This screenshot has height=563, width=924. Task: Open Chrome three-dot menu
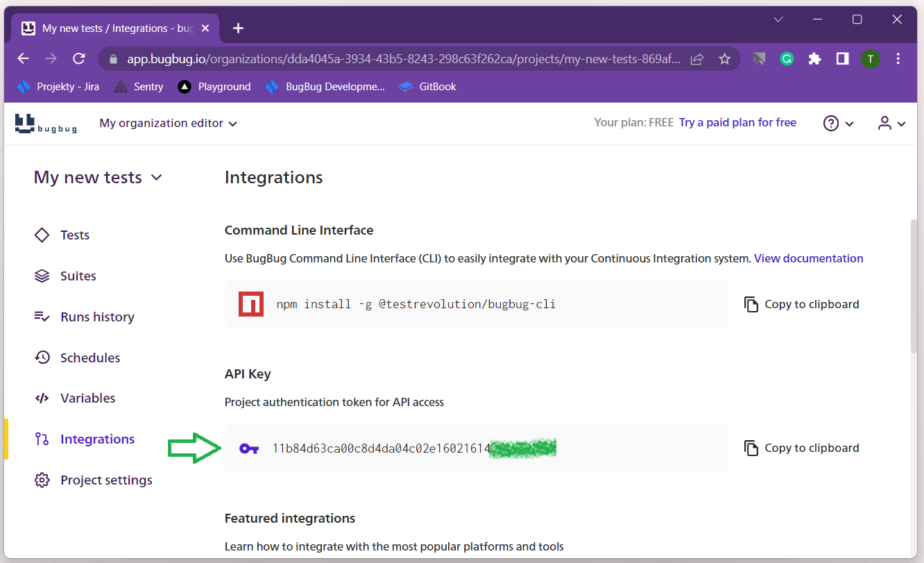tap(898, 59)
